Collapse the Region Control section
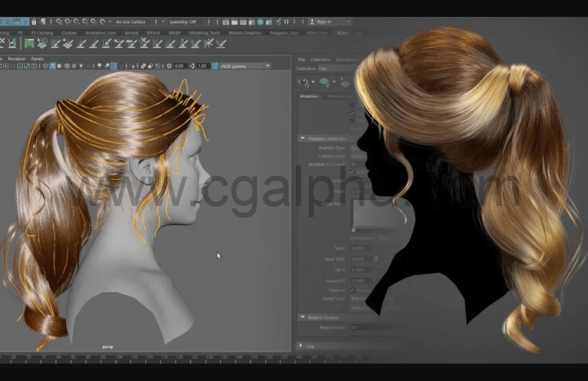Viewport: 588px width, 381px height. pos(303,318)
